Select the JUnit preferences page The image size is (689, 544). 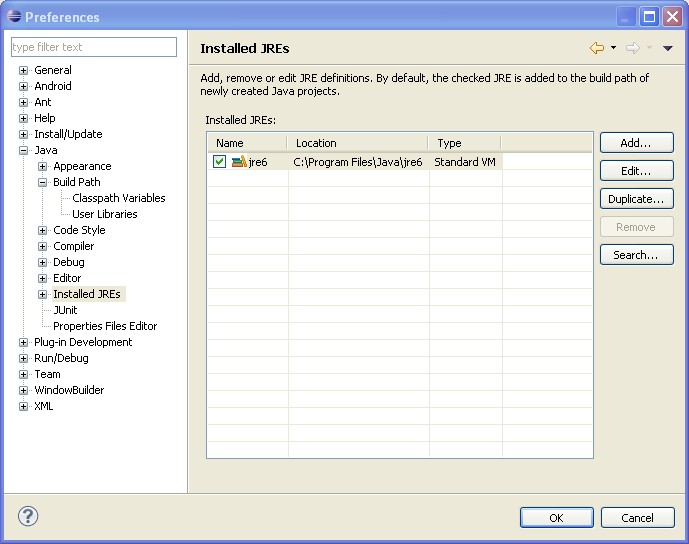(x=65, y=310)
